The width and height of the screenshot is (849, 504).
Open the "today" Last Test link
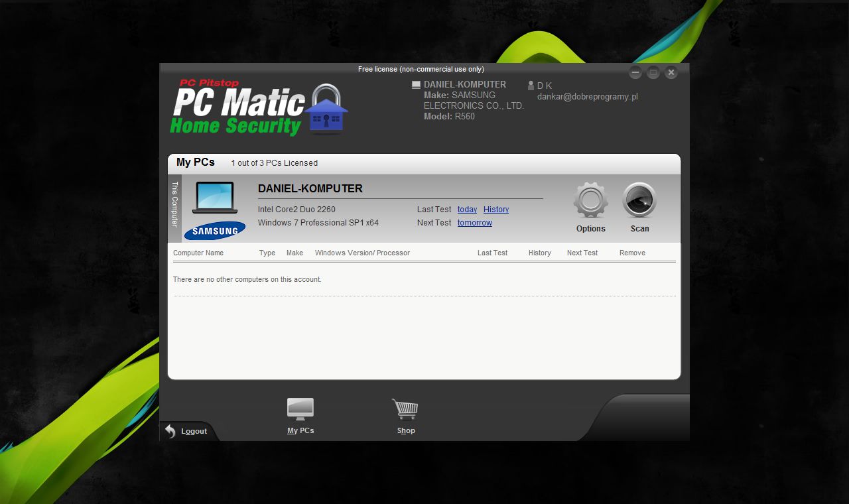click(x=466, y=209)
